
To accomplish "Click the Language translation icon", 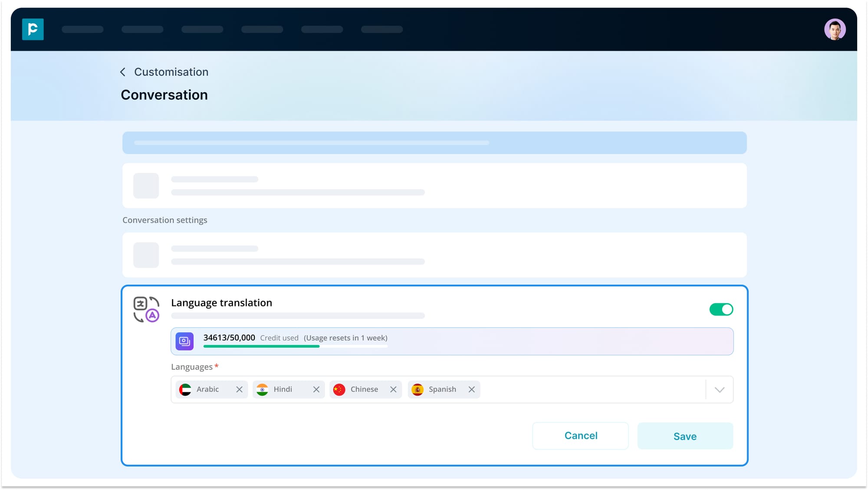I will (146, 309).
